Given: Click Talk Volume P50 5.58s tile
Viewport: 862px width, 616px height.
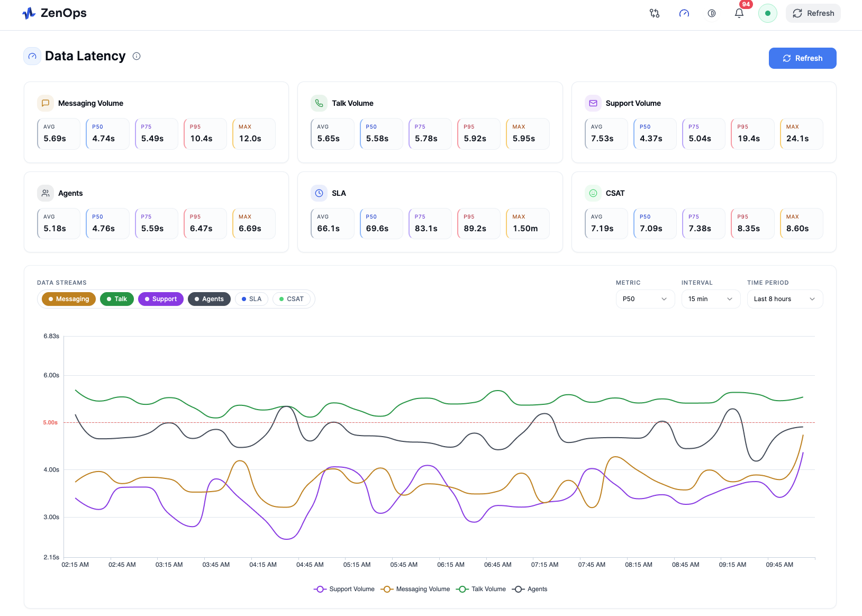Looking at the screenshot, I should coord(382,134).
